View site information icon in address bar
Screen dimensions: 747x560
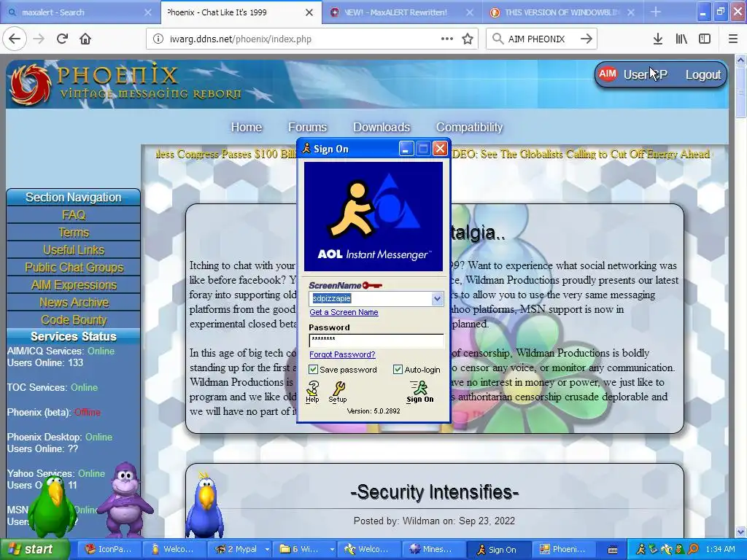coord(158,39)
